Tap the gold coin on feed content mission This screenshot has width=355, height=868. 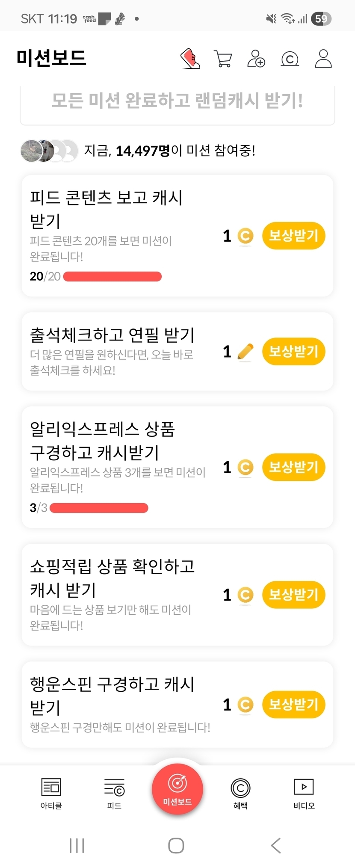coord(246,236)
